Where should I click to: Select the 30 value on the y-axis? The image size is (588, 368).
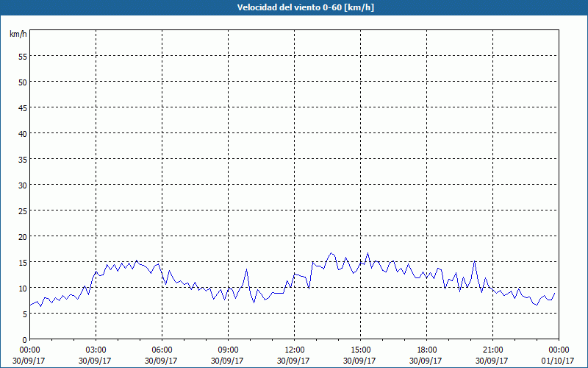[x=23, y=185]
